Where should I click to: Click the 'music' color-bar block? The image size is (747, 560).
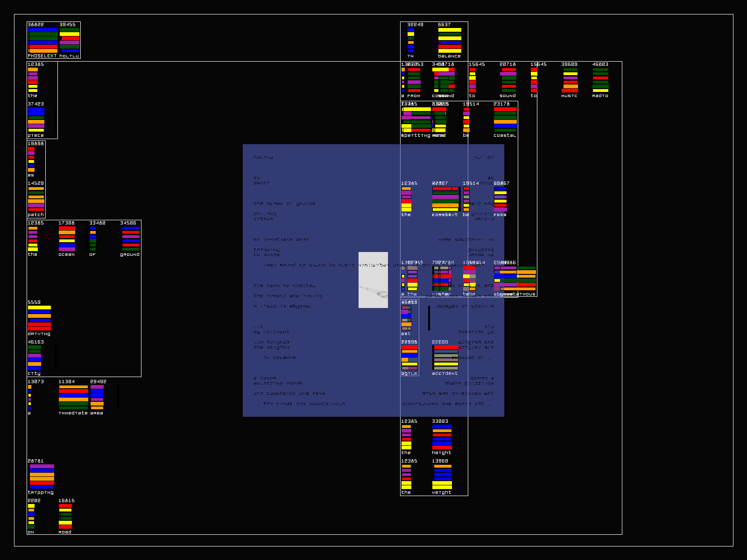click(x=570, y=80)
